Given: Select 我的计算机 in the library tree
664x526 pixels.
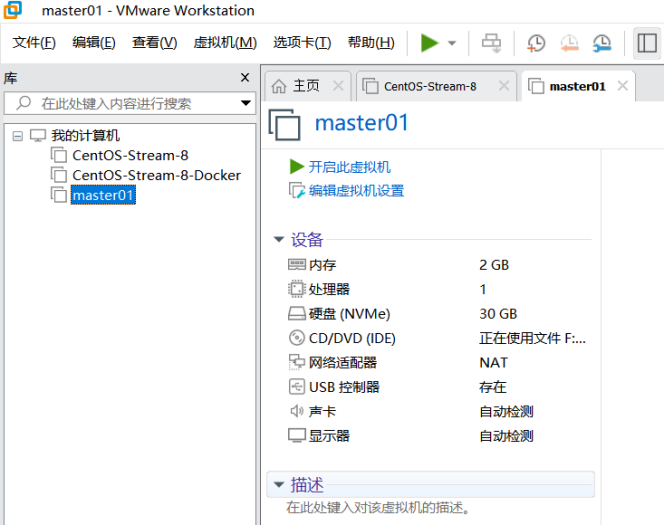Looking at the screenshot, I should click(x=86, y=136).
